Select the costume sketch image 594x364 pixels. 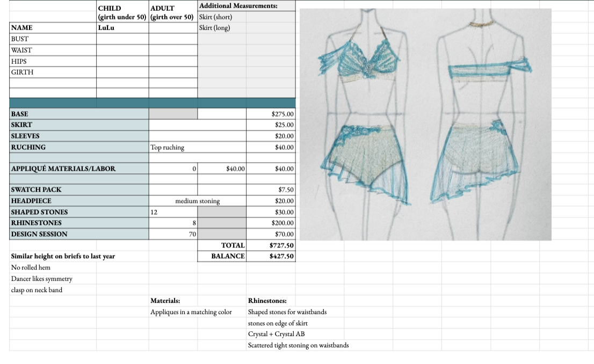[x=425, y=125]
